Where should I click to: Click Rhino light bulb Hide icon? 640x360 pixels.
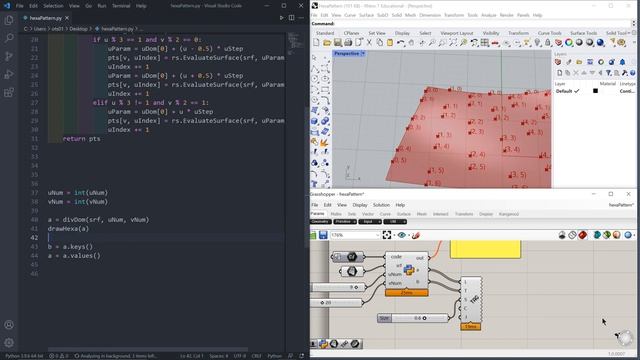[537, 42]
